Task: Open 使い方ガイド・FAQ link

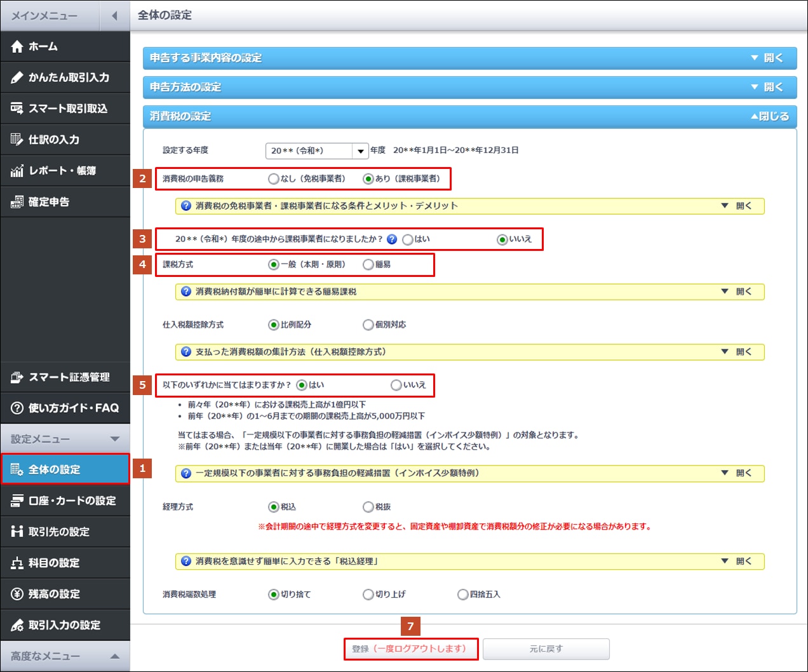Action: [x=65, y=408]
